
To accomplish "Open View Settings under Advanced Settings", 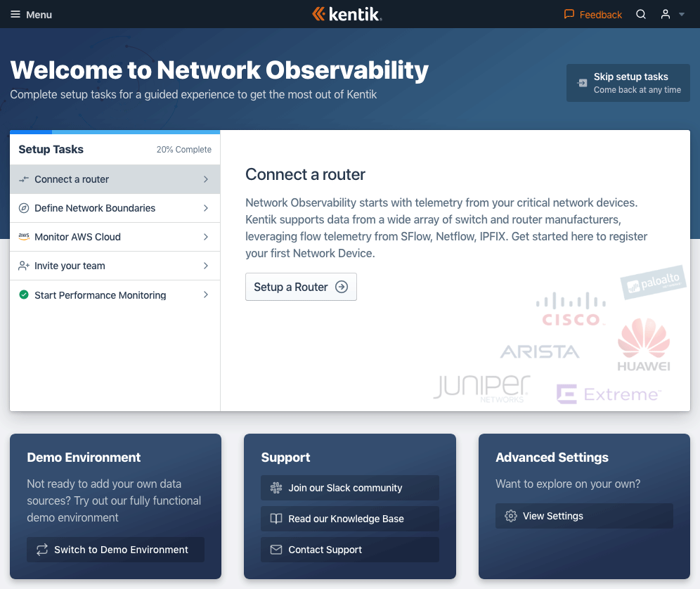I will [x=583, y=516].
